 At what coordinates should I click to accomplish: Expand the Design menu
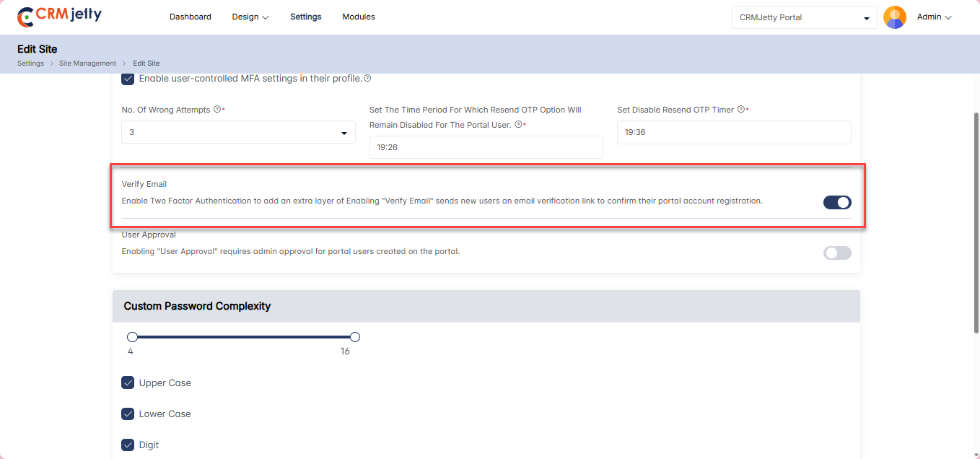pos(250,17)
